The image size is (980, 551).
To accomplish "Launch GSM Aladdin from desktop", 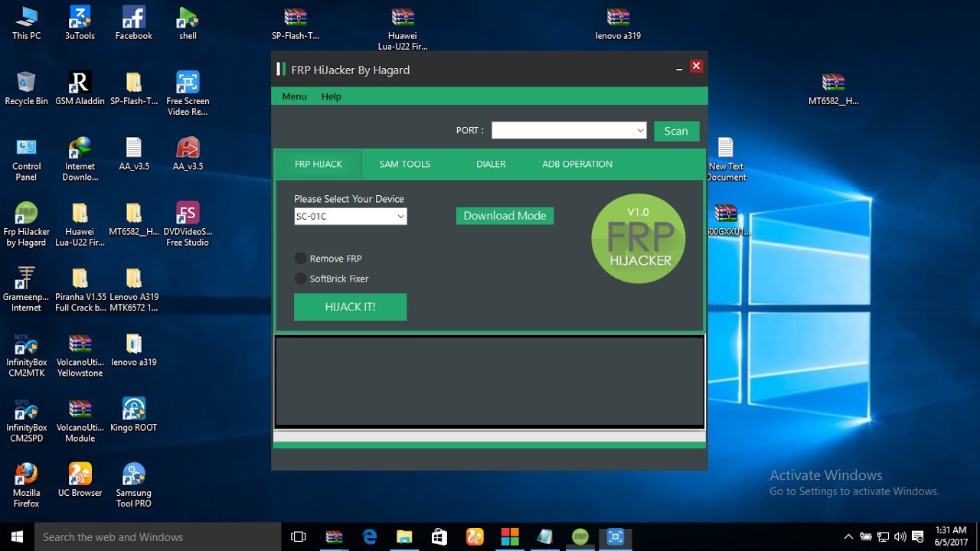I will (80, 88).
